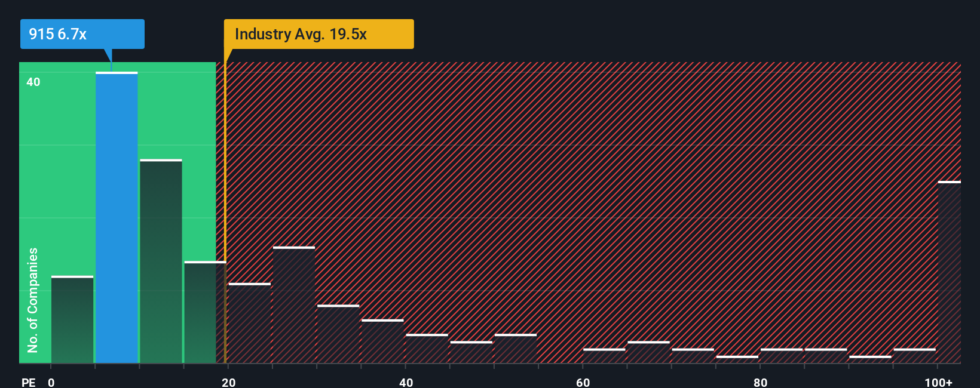
Task: Select the highlighted blue histogram bar
Action: (x=117, y=217)
